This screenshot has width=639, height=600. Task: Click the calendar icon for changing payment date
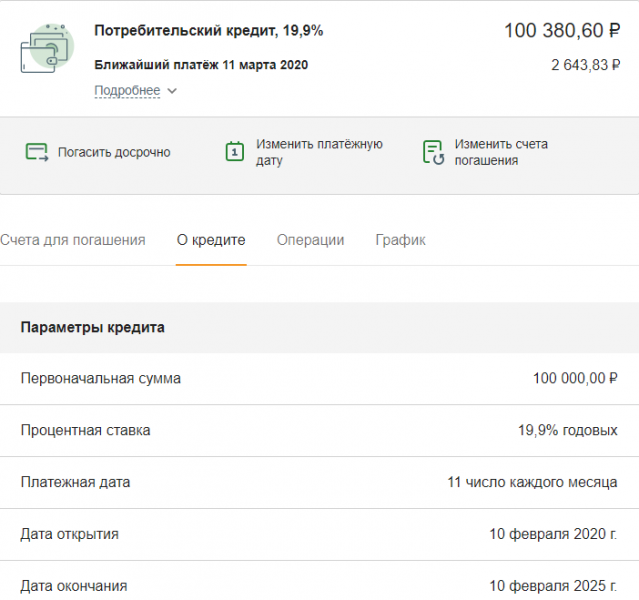[x=235, y=152]
